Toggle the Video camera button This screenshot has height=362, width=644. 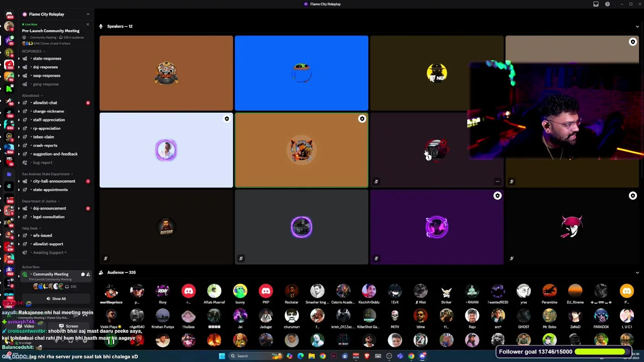pyautogui.click(x=26, y=326)
